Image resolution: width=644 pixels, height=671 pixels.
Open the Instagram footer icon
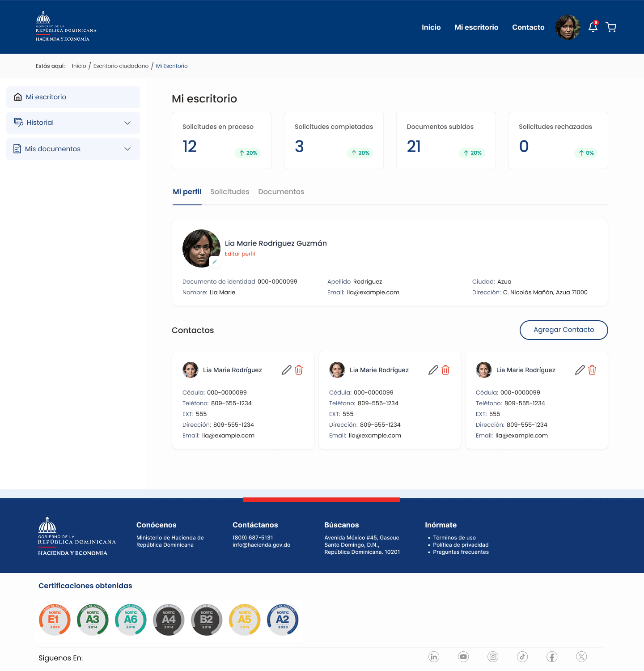(493, 657)
